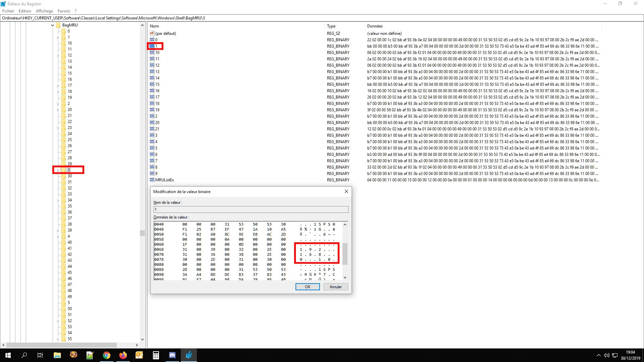Image resolution: width=644 pixels, height=362 pixels.
Task: Open the Favoris menu
Action: (64, 11)
